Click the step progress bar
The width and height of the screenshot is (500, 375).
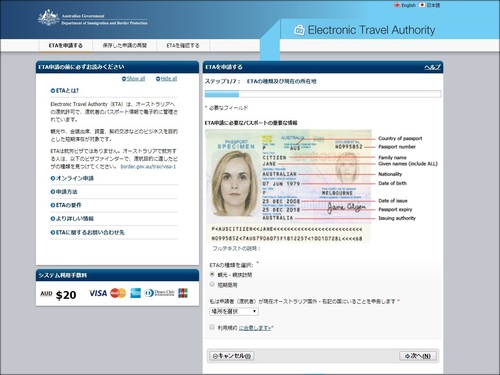(323, 94)
